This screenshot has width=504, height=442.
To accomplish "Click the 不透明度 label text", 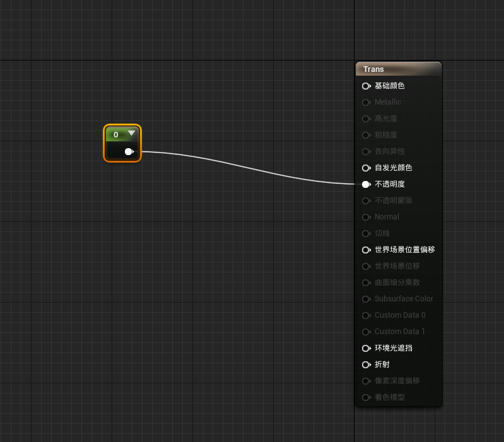I will pos(390,184).
